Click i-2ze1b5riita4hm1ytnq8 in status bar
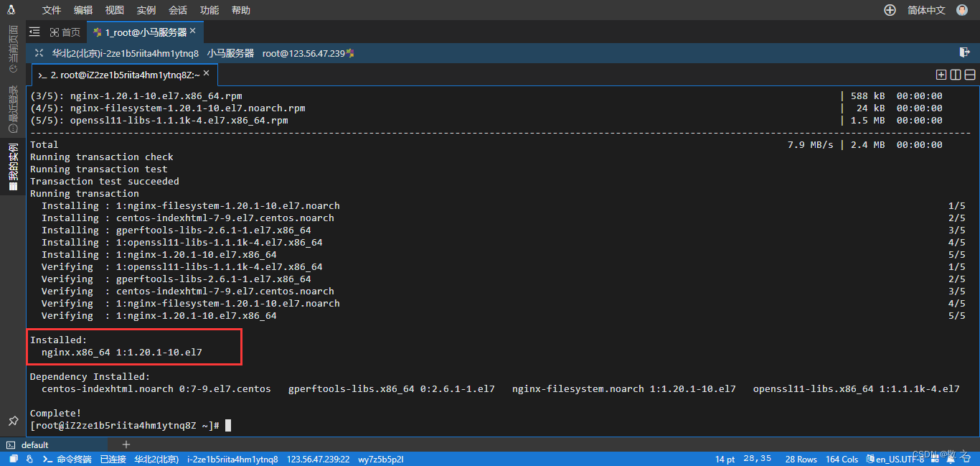The height and width of the screenshot is (466, 980). tap(232, 459)
